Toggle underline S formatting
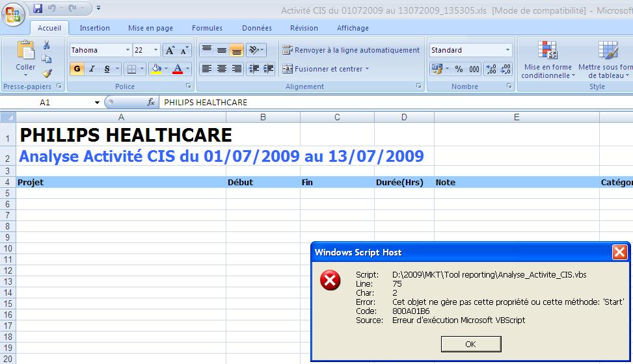 pyautogui.click(x=107, y=69)
